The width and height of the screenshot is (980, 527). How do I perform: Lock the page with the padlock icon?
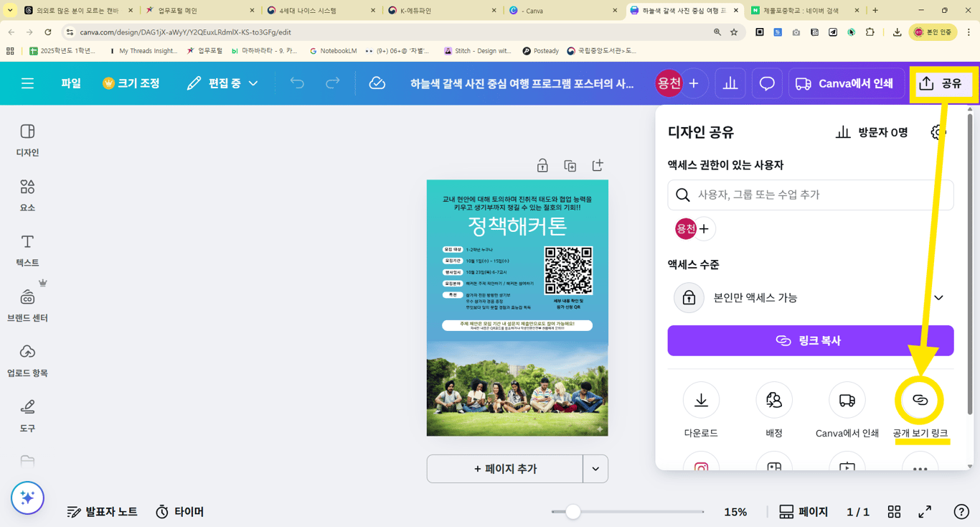pos(542,166)
